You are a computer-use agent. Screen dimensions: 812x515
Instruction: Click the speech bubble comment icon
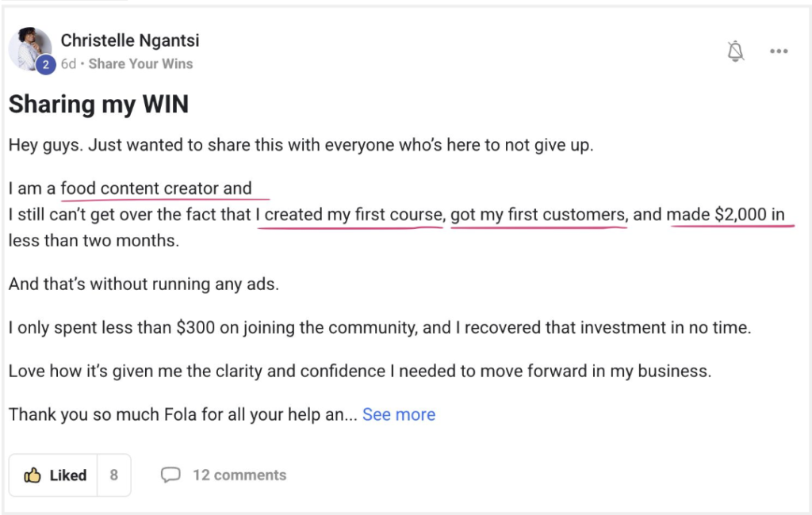(x=170, y=475)
